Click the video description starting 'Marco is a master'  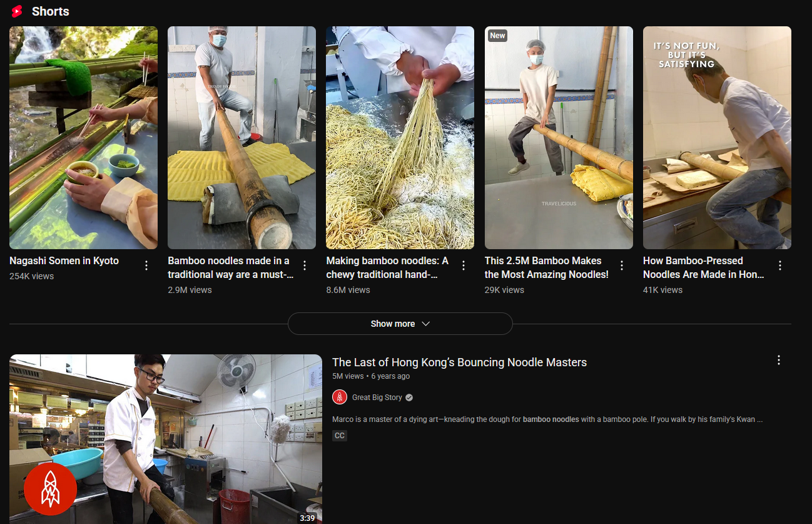click(x=547, y=419)
